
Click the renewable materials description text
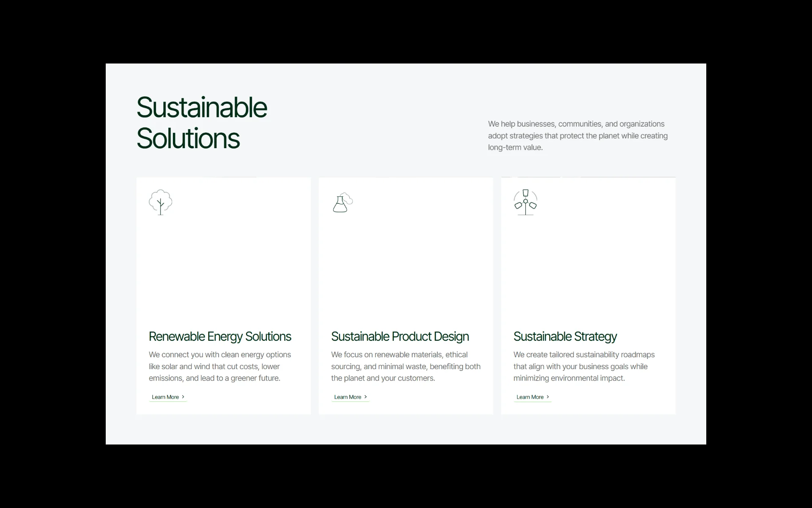click(x=406, y=366)
